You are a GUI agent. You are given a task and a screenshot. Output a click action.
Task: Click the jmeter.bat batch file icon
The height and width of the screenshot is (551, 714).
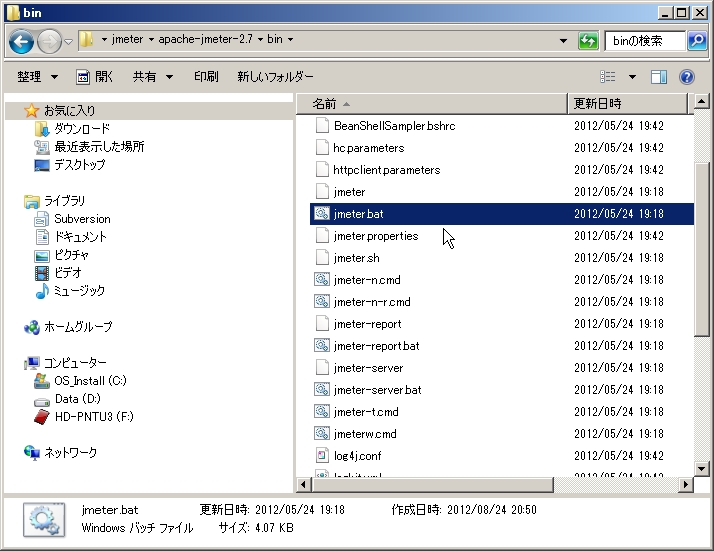tap(322, 214)
